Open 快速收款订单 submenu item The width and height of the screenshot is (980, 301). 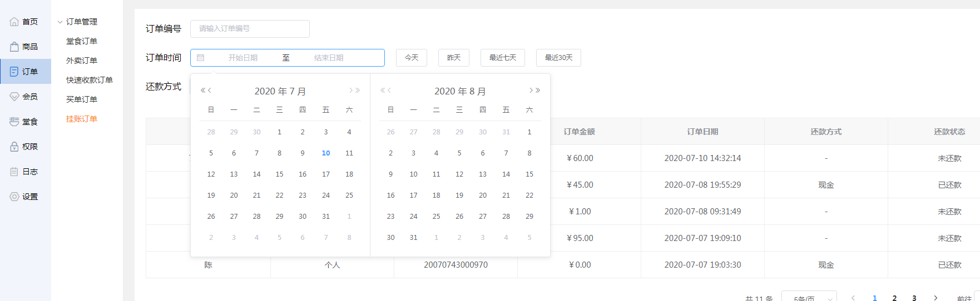(x=90, y=80)
